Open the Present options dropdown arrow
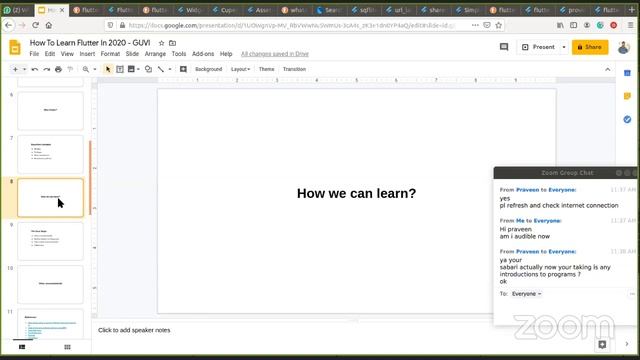This screenshot has height=360, width=640. tap(564, 47)
